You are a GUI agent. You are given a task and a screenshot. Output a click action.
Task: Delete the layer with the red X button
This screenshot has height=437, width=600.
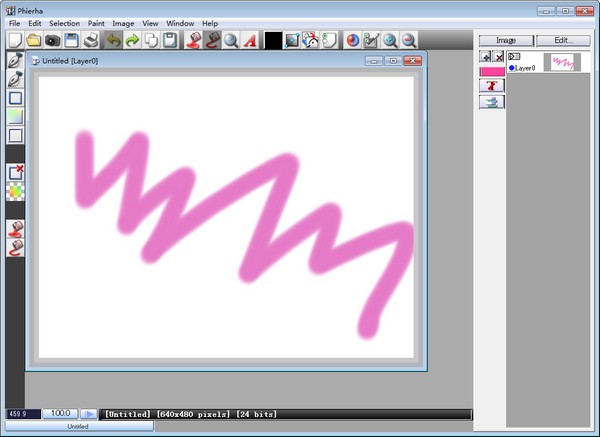click(x=499, y=58)
